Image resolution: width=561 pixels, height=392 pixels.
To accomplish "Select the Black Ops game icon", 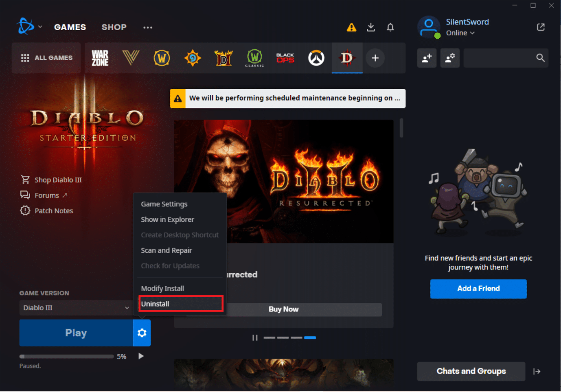I will pos(285,58).
